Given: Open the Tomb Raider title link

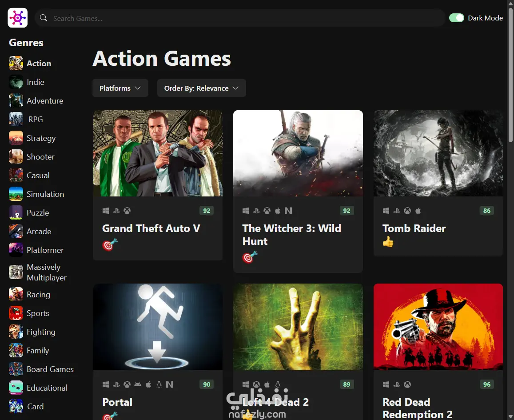Looking at the screenshot, I should click(x=414, y=228).
